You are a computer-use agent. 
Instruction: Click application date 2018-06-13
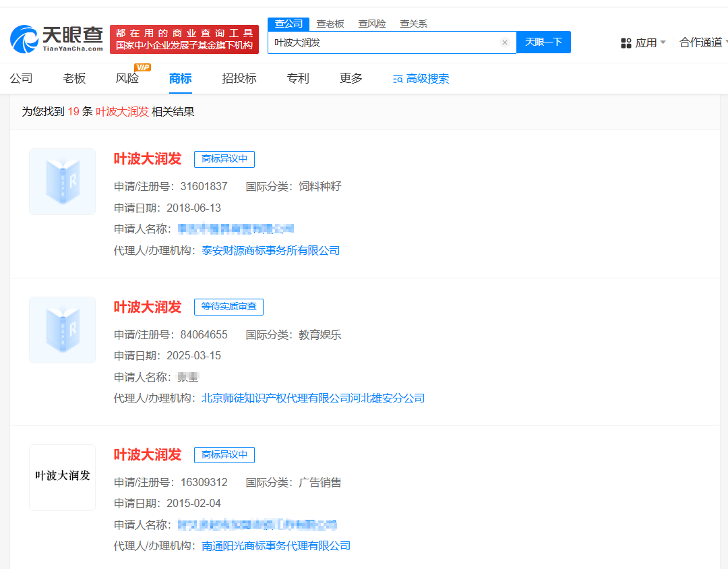point(193,208)
